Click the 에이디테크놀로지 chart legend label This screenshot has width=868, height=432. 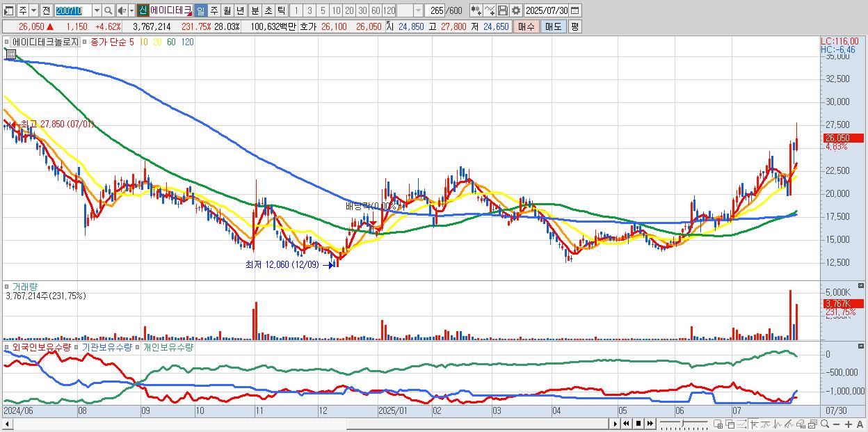[46, 42]
